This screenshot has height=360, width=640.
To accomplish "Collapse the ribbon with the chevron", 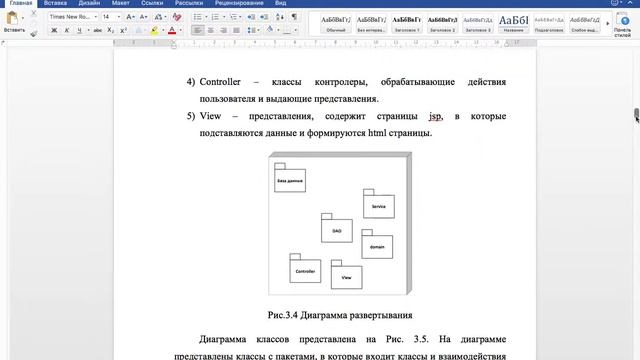I will 630,3.
